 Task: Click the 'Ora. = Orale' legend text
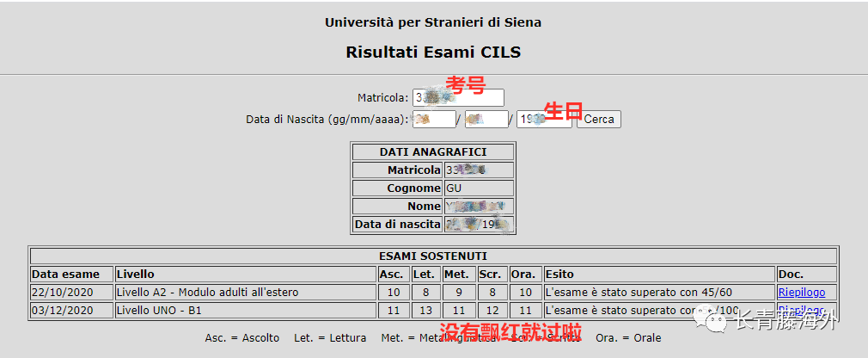[628, 338]
